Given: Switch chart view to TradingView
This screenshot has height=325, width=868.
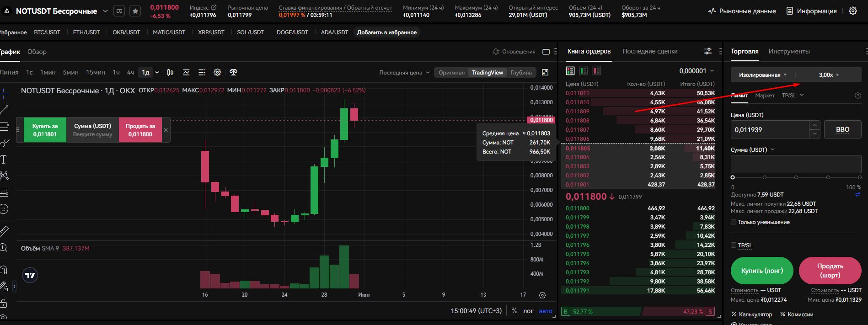Looking at the screenshot, I should pyautogui.click(x=488, y=73).
